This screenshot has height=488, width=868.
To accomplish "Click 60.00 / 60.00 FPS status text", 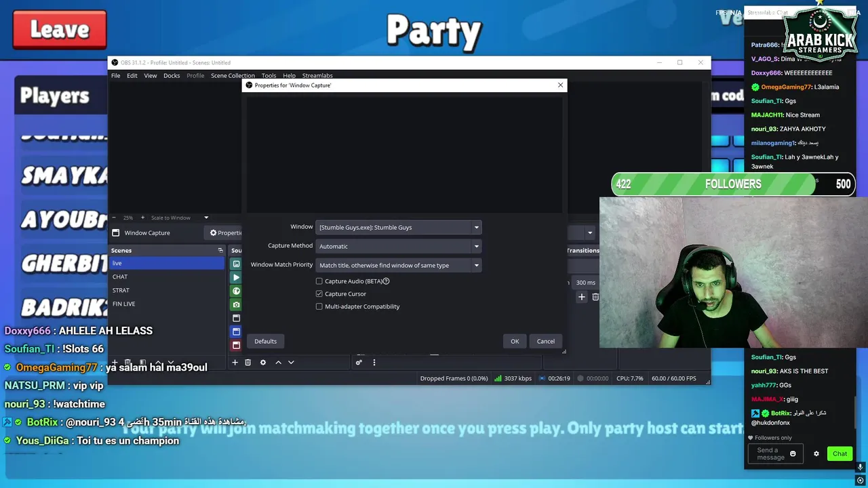I will tap(673, 379).
